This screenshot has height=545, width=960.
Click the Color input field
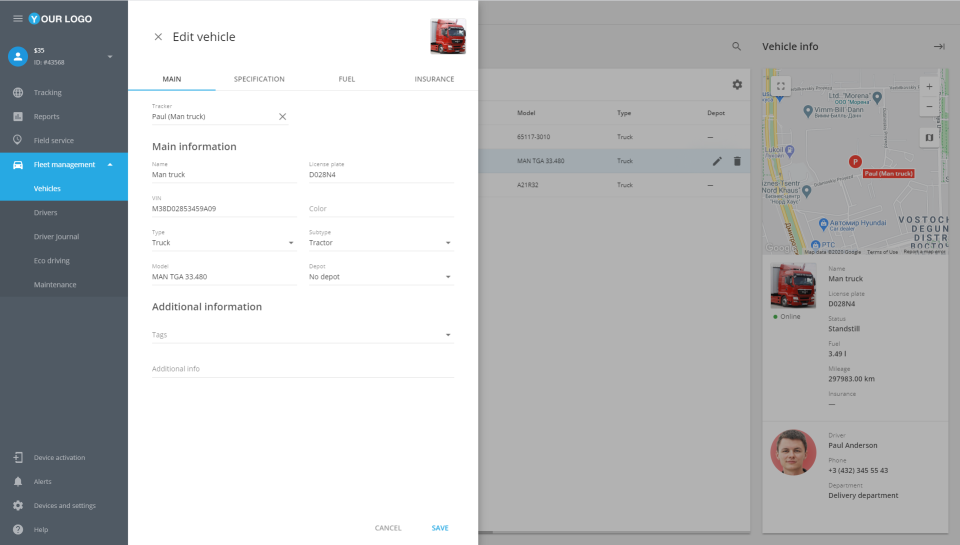381,209
